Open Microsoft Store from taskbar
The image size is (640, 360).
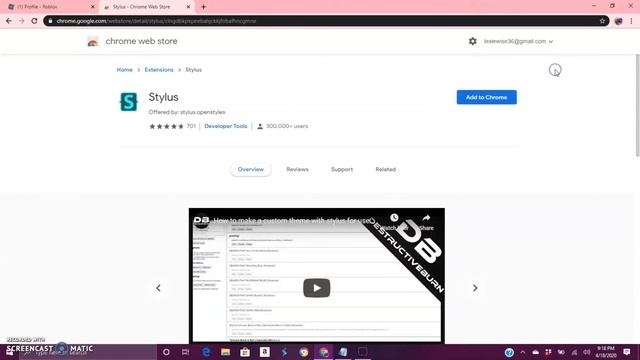(x=245, y=352)
